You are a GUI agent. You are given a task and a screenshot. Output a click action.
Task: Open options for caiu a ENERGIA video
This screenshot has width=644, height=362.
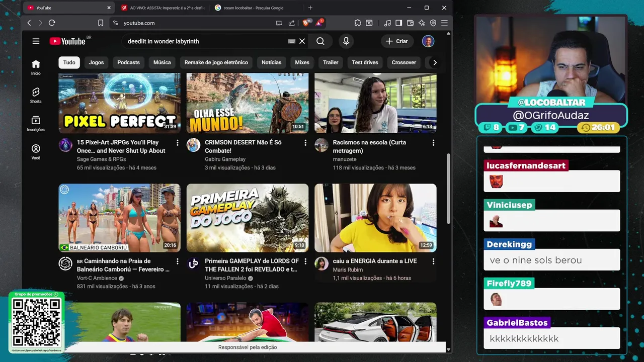pos(433,261)
